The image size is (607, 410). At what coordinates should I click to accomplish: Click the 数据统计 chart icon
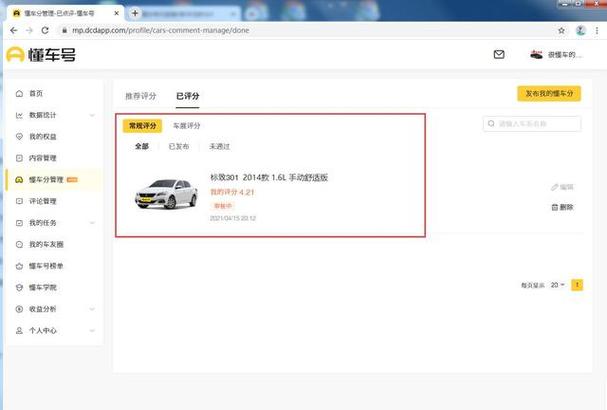[19, 115]
